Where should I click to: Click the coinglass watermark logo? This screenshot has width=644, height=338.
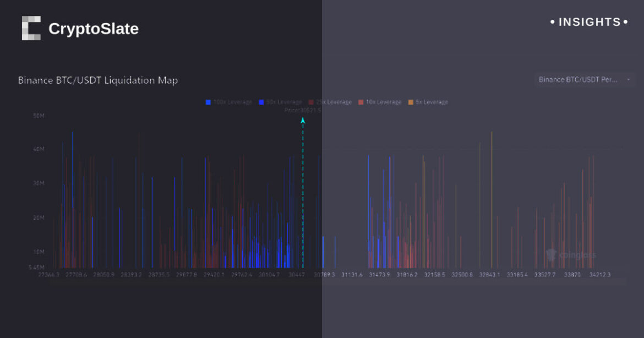pos(571,254)
